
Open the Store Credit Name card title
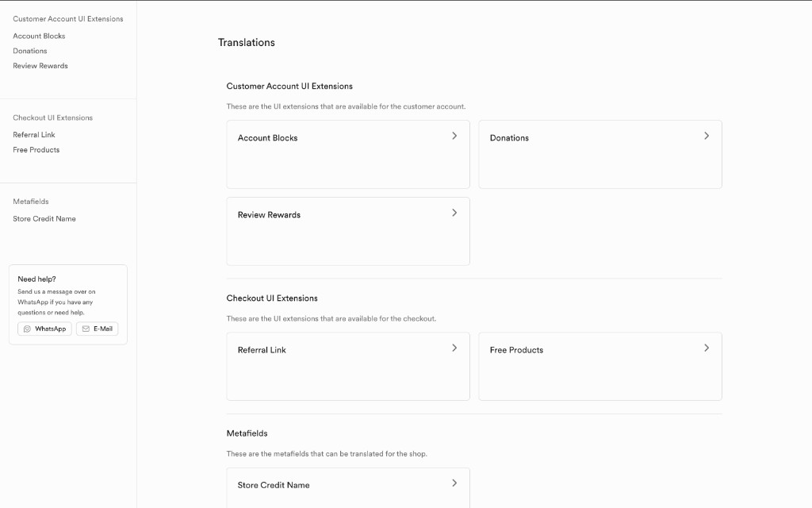click(274, 485)
